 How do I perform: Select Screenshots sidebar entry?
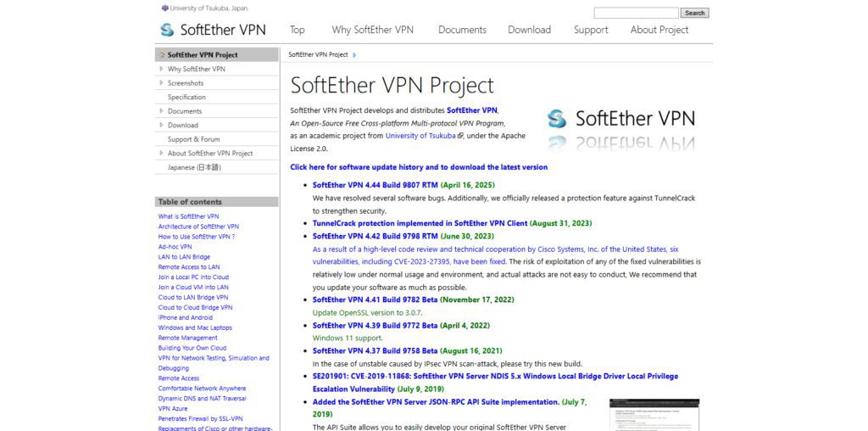[x=186, y=83]
